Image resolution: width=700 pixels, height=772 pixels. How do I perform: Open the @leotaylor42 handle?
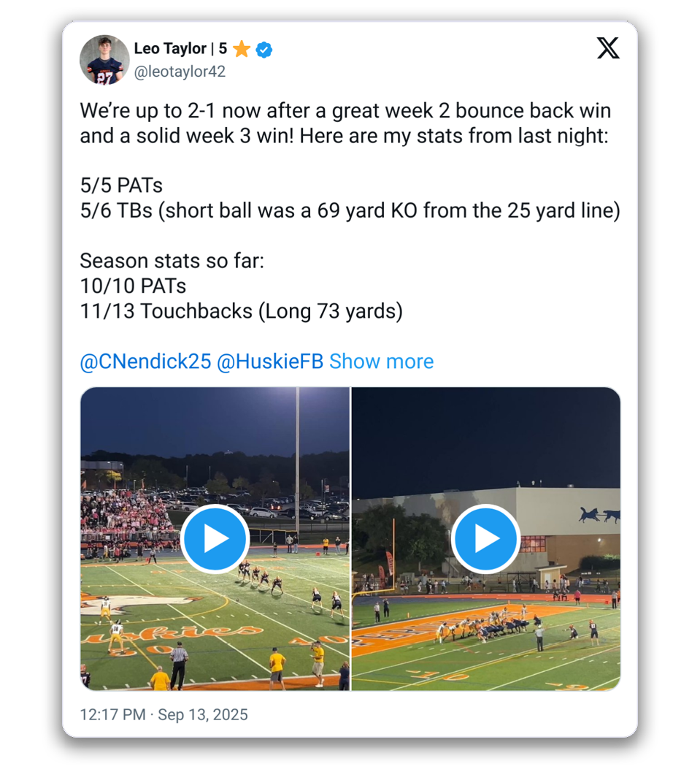click(180, 72)
